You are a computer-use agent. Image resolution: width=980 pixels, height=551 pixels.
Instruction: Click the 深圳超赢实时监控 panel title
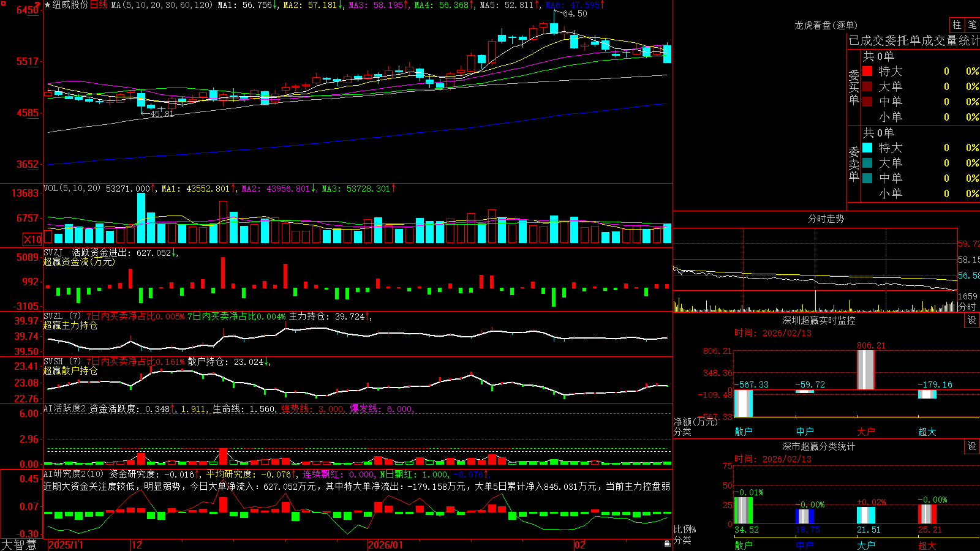(819, 320)
